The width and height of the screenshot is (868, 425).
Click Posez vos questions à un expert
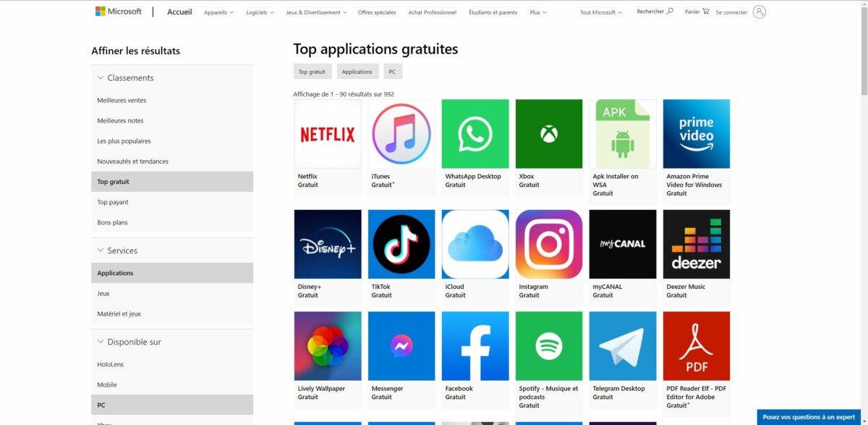tap(809, 417)
